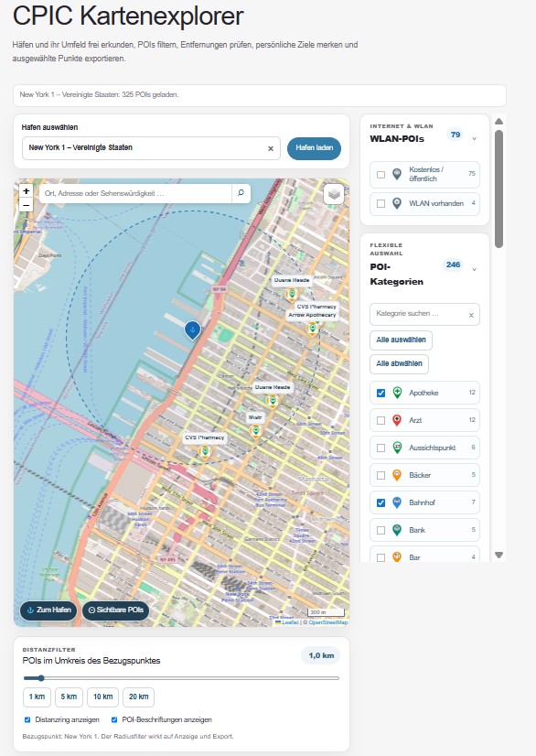
Task: Click the orange Bäcker category pin icon
Action: [x=397, y=475]
